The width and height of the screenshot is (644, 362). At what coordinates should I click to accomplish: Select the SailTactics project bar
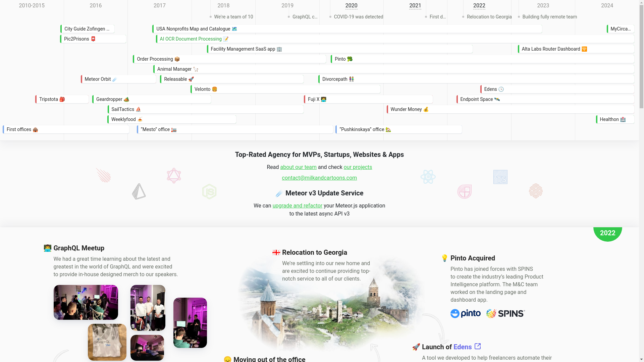coord(206,109)
